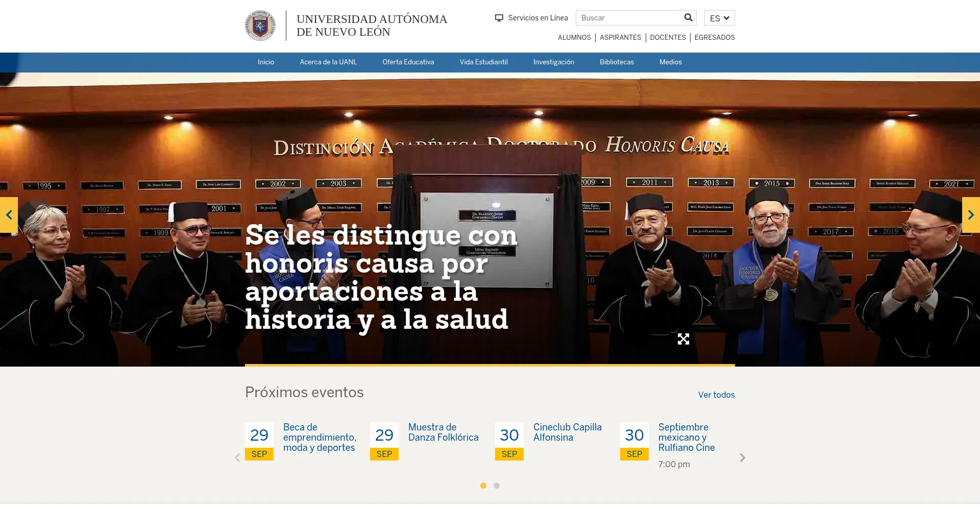The width and height of the screenshot is (980, 507).
Task: Open Medios menu
Action: tap(671, 62)
